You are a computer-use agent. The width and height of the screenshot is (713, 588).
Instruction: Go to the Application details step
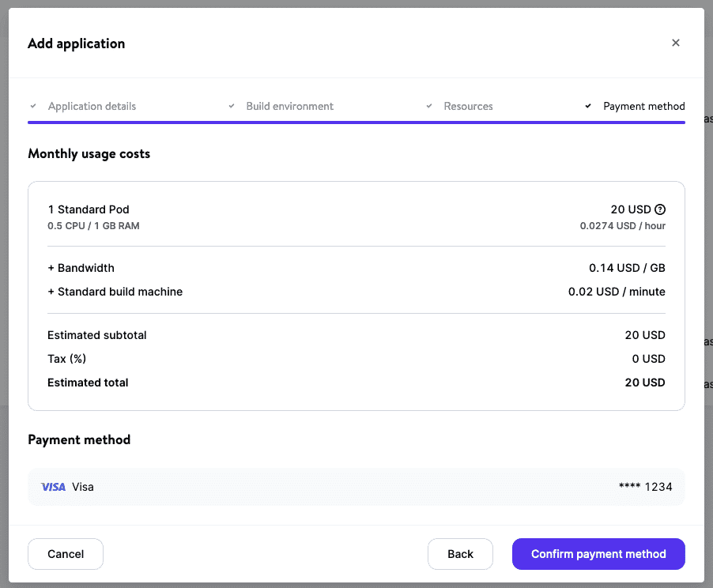[92, 106]
